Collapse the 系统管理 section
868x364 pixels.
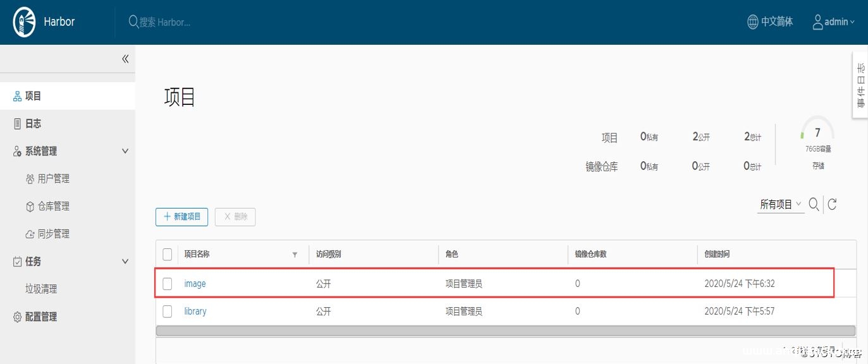[125, 150]
